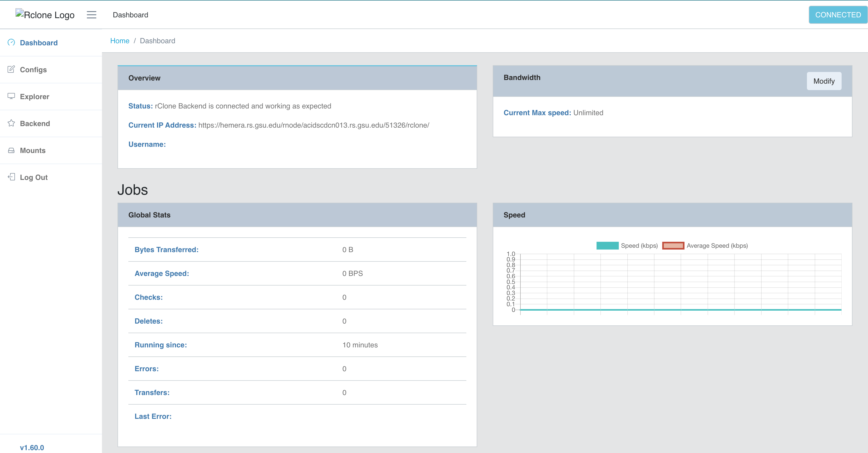Screen dimensions: 868x453
Task: Toggle the sidebar with the hamburger icon
Action: coord(91,15)
